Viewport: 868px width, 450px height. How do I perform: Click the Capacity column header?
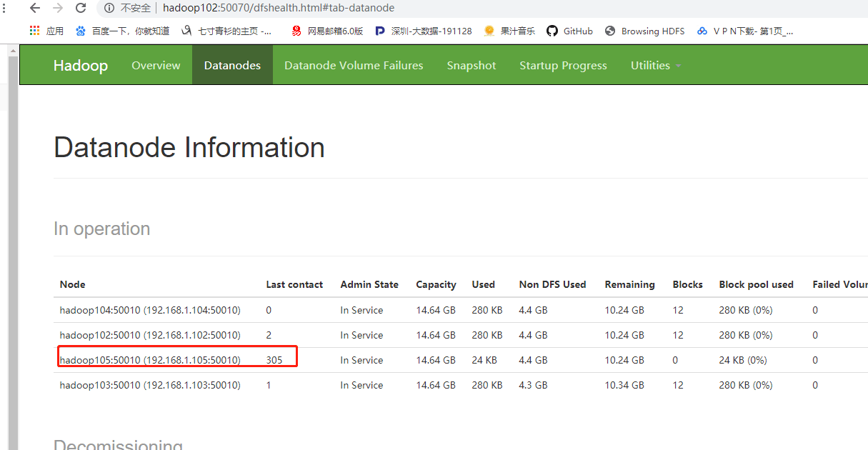point(436,284)
